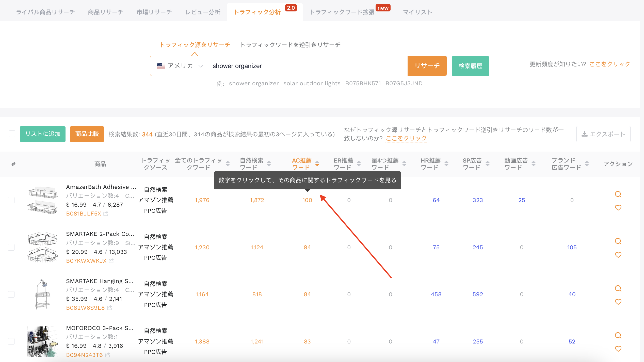
Task: Sort by 全てのトラフィックワード column arrows
Action: pyautogui.click(x=228, y=164)
